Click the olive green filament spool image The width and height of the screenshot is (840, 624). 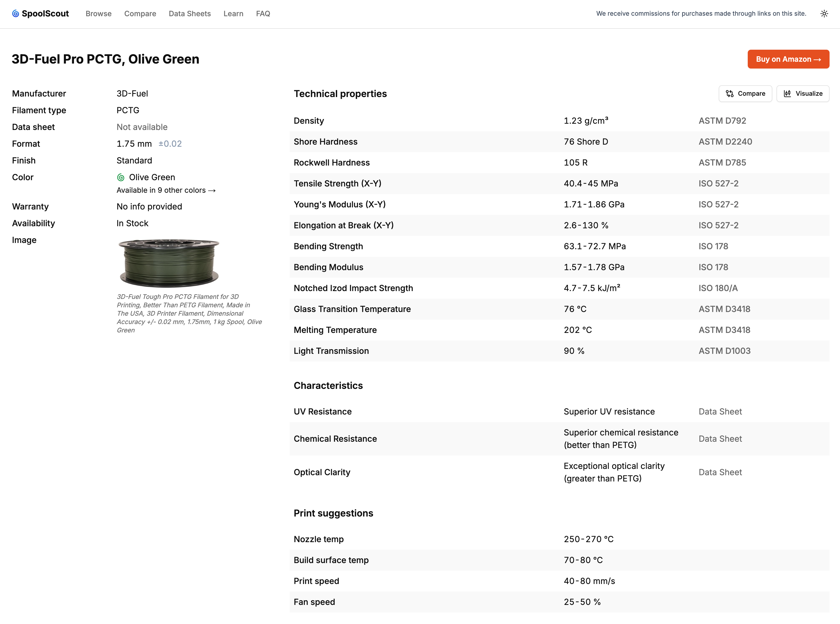coord(169,263)
